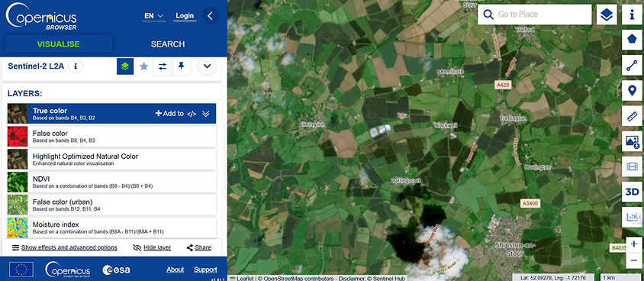Pin the current visualization
Image resolution: width=644 pixels, height=281 pixels.
(x=181, y=66)
